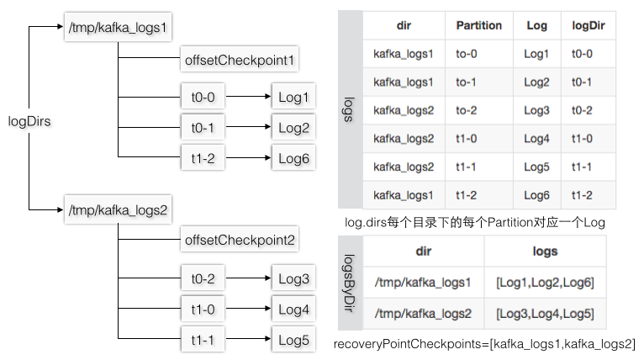Click the Partition column header
The height and width of the screenshot is (360, 644).
click(x=478, y=25)
